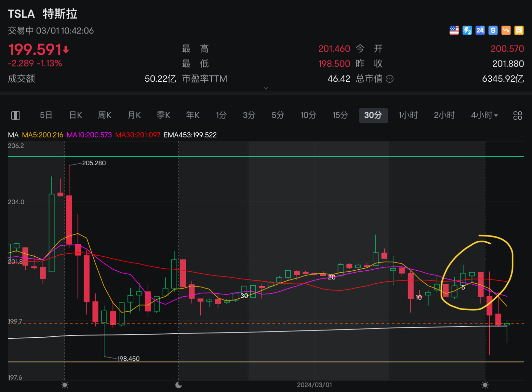532x392 pixels.
Task: Click the 最低 value 198.500
Action: (x=334, y=64)
